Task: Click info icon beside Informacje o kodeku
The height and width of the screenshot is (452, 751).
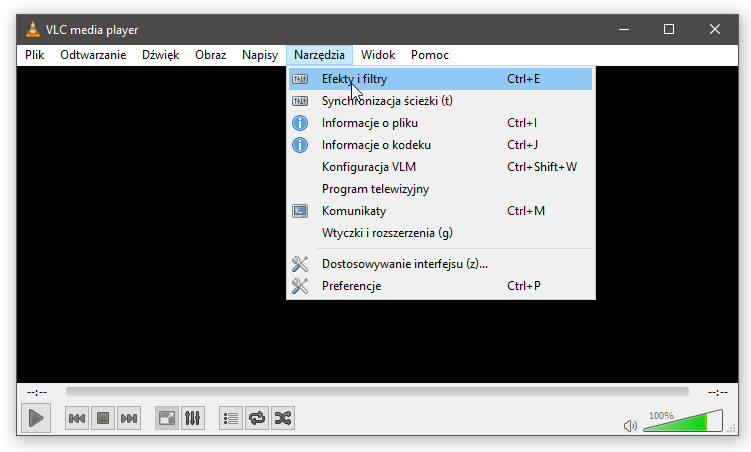Action: pos(300,145)
